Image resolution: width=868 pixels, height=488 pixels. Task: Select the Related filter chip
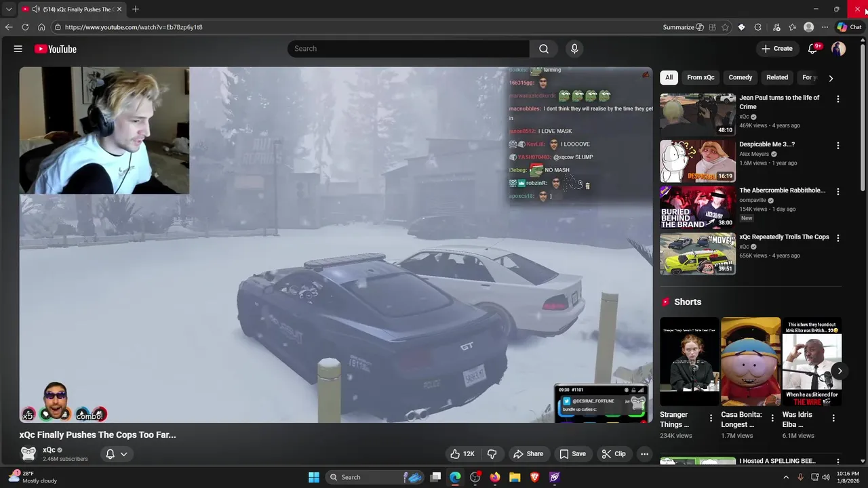tap(777, 77)
